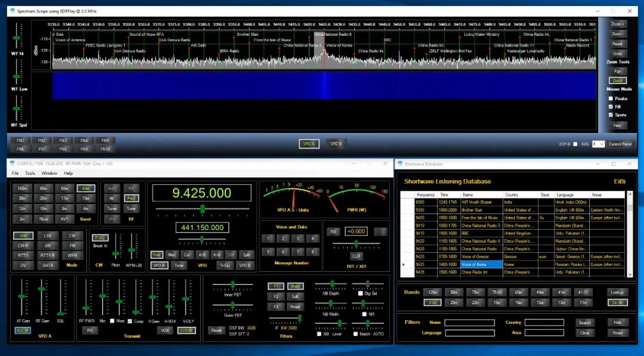Click the Country filter input field

click(544, 322)
